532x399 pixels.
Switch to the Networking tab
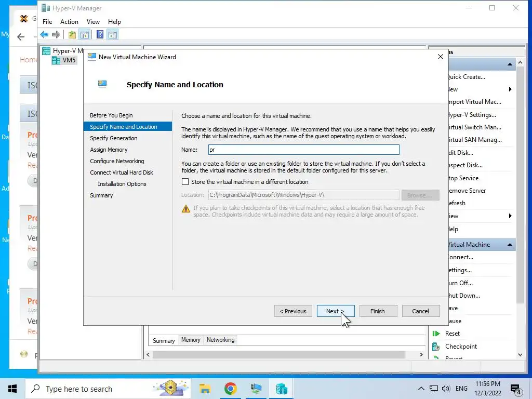(220, 340)
